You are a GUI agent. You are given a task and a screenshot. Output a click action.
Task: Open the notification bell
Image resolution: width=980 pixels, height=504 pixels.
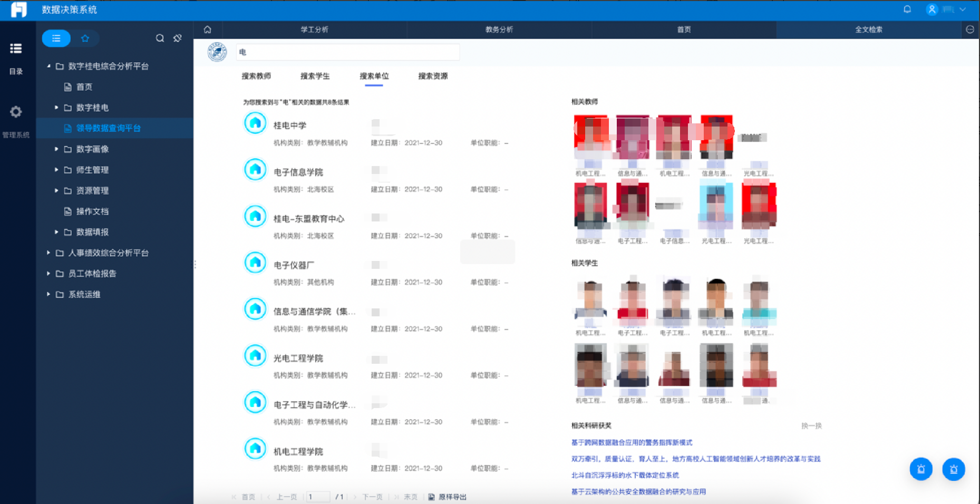907,9
